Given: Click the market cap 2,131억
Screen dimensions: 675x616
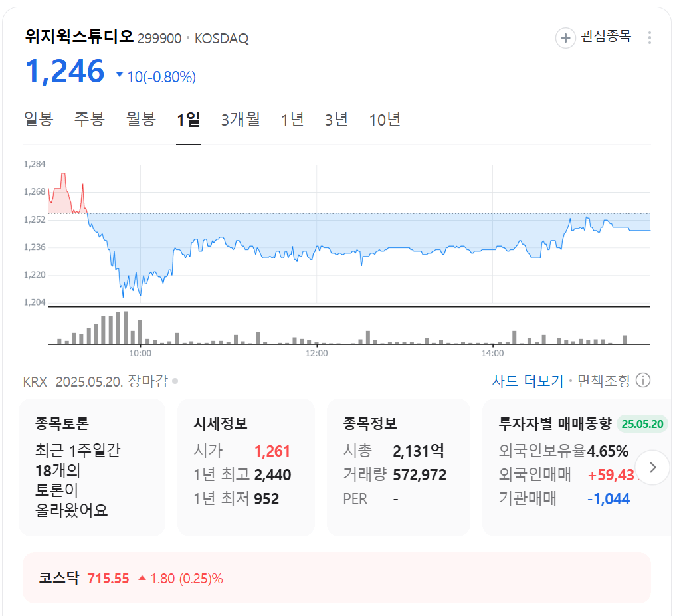Looking at the screenshot, I should [419, 451].
